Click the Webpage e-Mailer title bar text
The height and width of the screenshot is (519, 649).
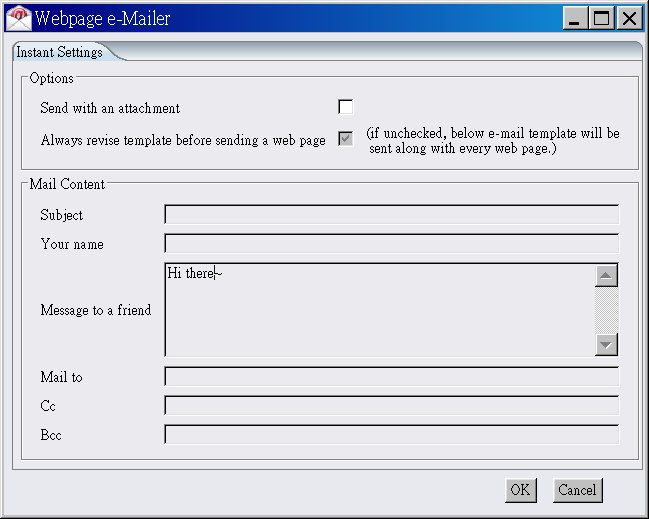click(x=103, y=18)
